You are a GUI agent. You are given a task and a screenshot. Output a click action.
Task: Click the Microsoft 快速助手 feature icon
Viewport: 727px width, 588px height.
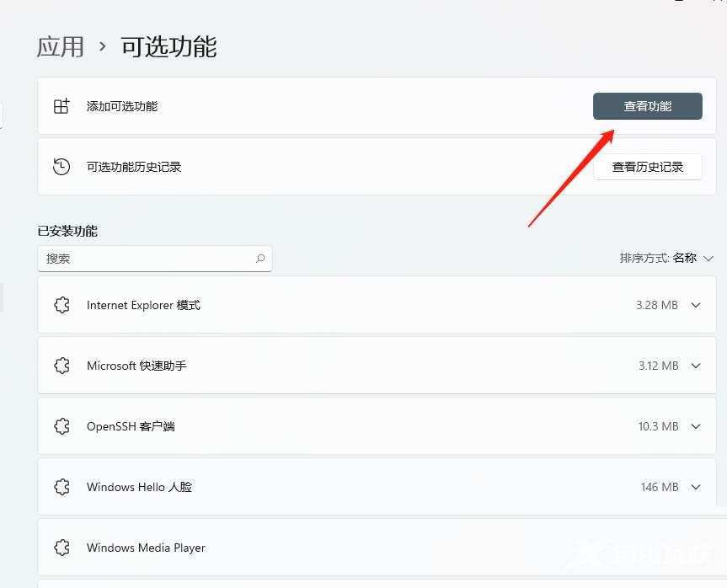61,366
